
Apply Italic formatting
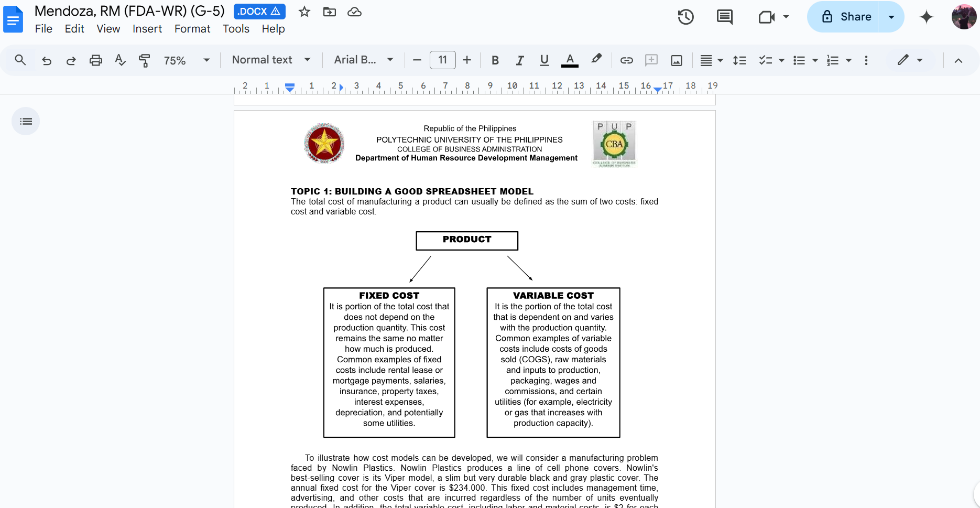pyautogui.click(x=519, y=60)
